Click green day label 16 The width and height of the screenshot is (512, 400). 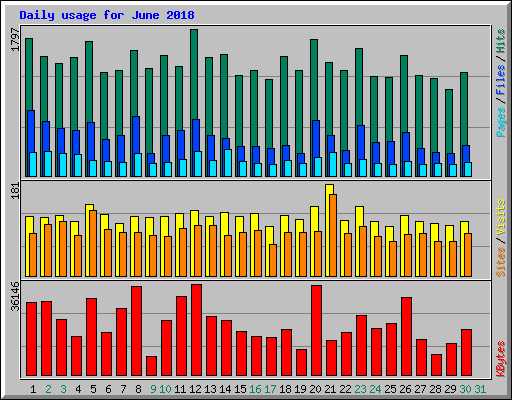point(255,389)
